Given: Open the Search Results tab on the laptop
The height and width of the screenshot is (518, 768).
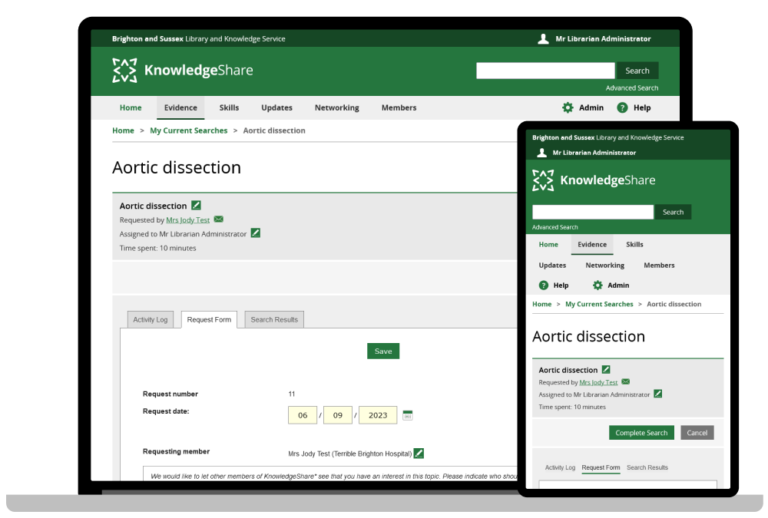Looking at the screenshot, I should (x=274, y=320).
